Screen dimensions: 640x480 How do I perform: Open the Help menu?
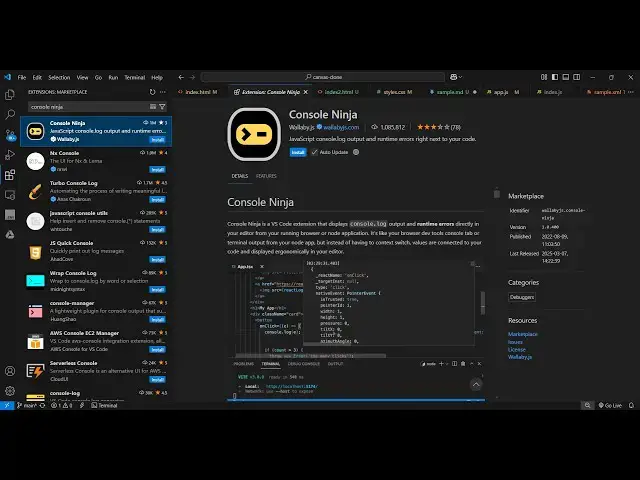click(157, 77)
